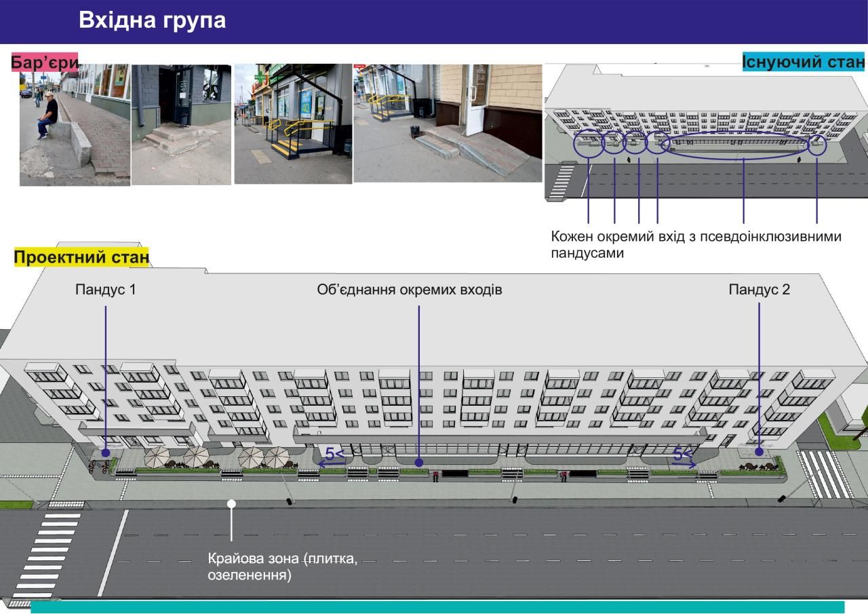Viewport: 868px width, 614px height.
Task: Open the photo of man sitting on ledge
Action: (x=75, y=125)
